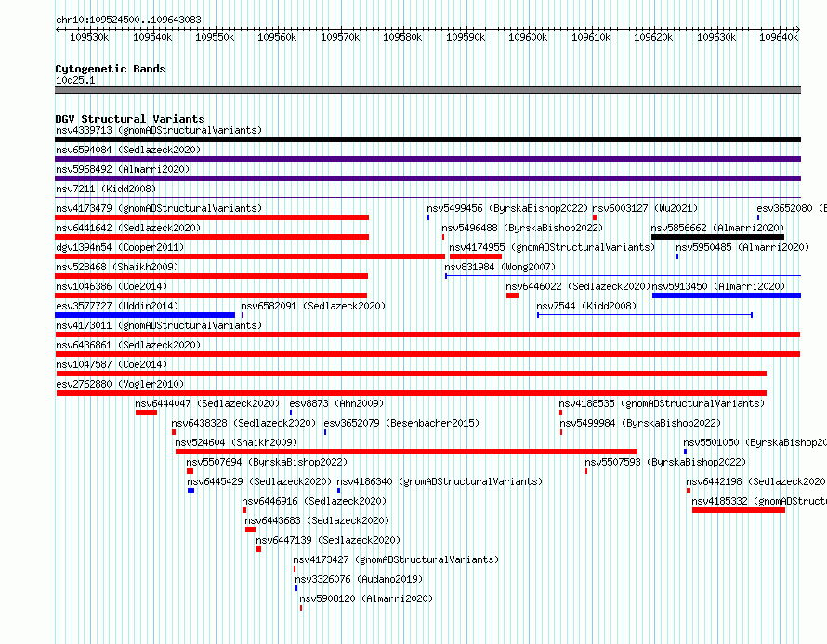Open esv8873 (Ahn2009) variant label

[336, 403]
